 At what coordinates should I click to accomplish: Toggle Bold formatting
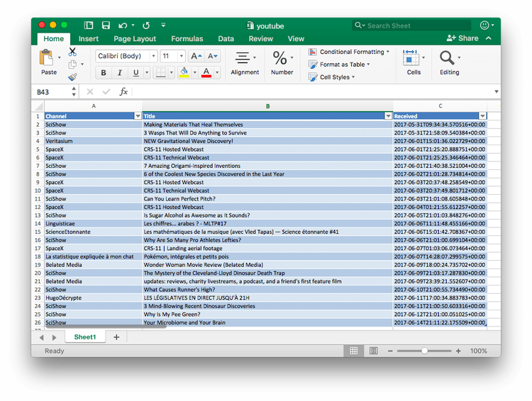[104, 73]
